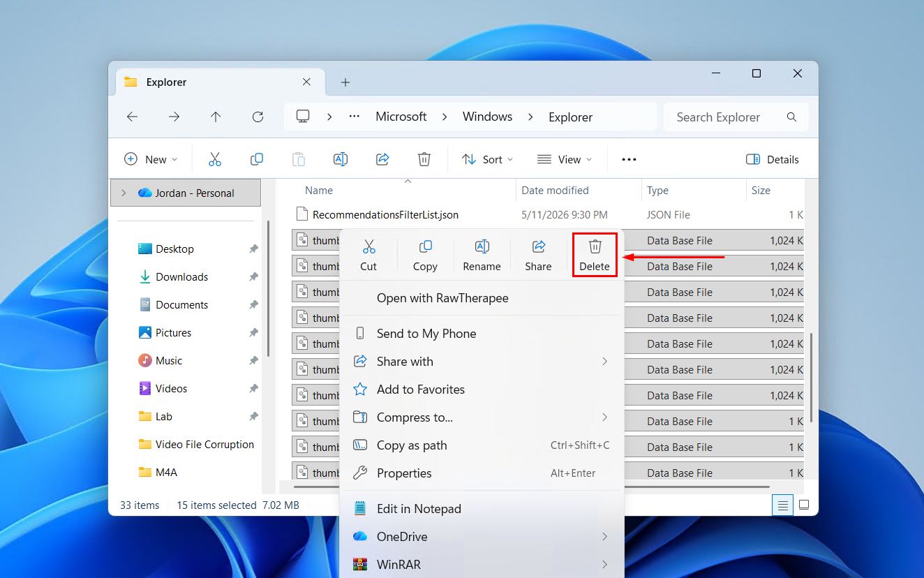This screenshot has width=924, height=578.
Task: Click the Explorer breadcrumb in the address bar
Action: [x=571, y=117]
